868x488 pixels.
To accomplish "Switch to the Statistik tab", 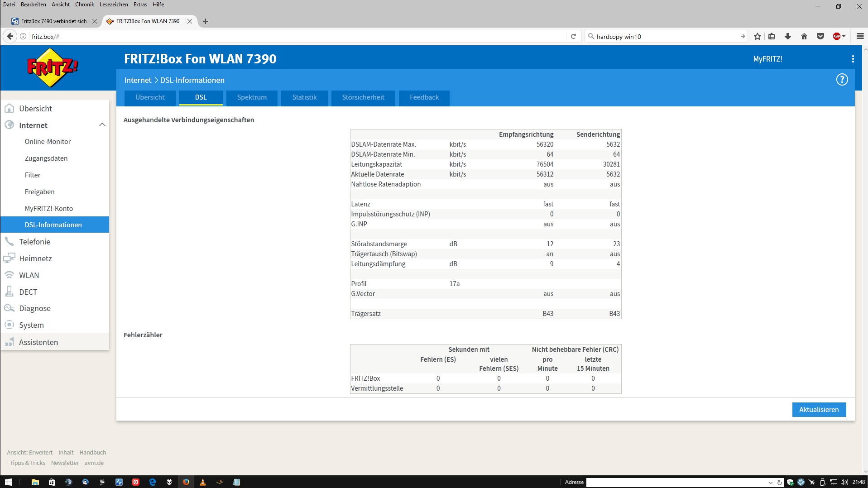I will [x=304, y=97].
